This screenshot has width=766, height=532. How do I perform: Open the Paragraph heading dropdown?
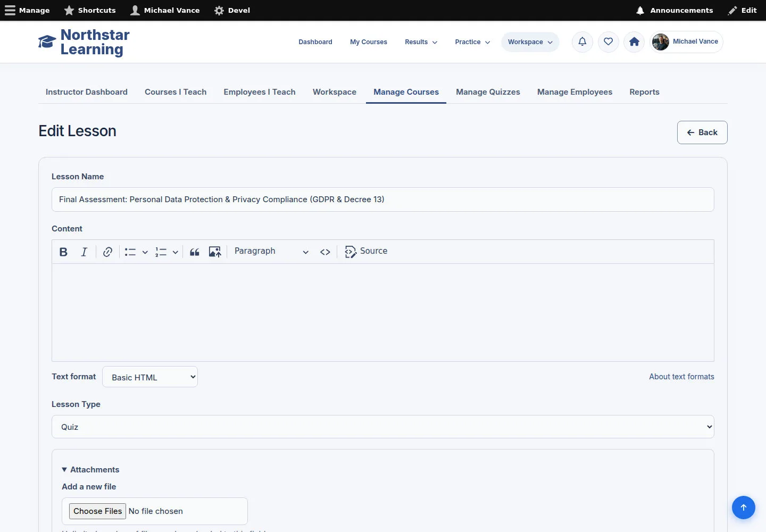point(271,252)
